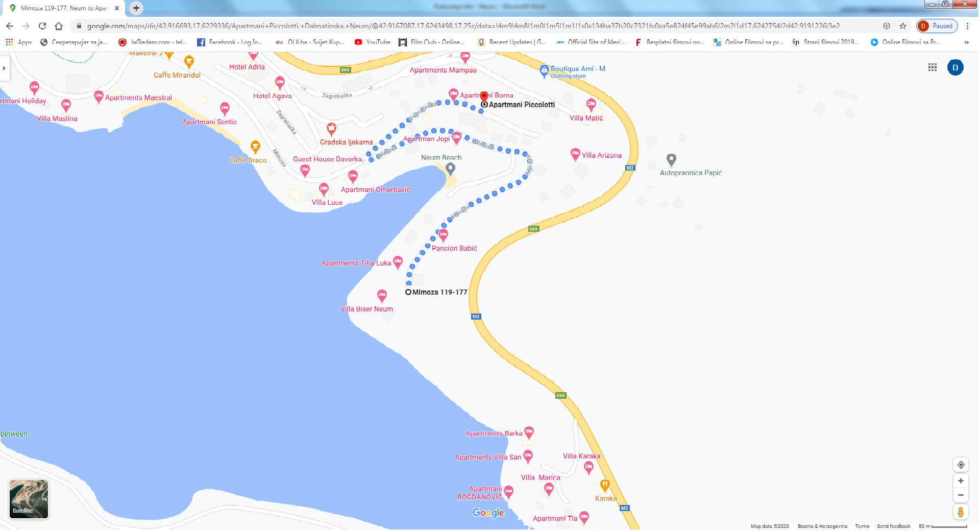Click the Mimoza 119-177 start point
Viewport: 980px width, 531px height.
[x=408, y=292]
